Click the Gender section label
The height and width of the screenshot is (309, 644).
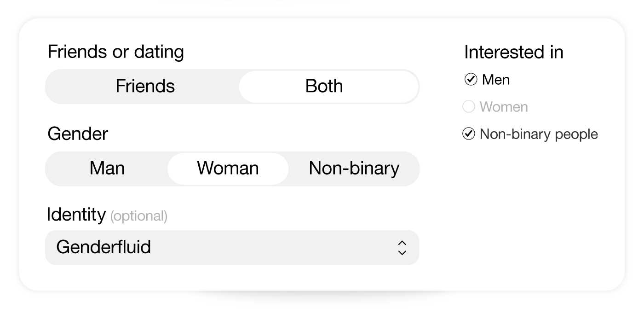[x=77, y=134]
